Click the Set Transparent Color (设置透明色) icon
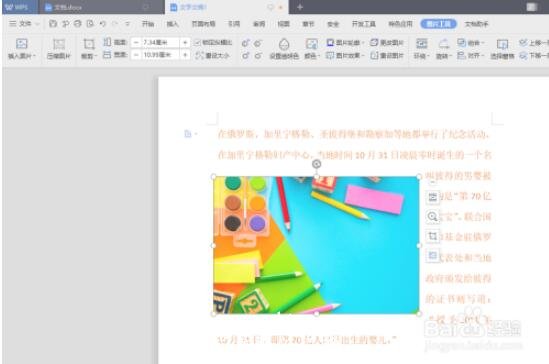The width and height of the screenshot is (549, 364). [284, 44]
